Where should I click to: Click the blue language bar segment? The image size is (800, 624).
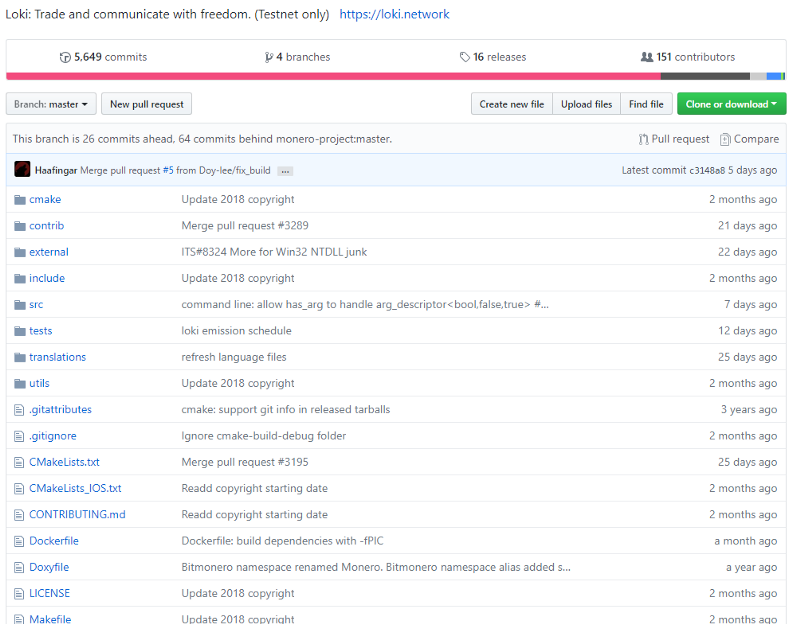pyautogui.click(x=773, y=77)
